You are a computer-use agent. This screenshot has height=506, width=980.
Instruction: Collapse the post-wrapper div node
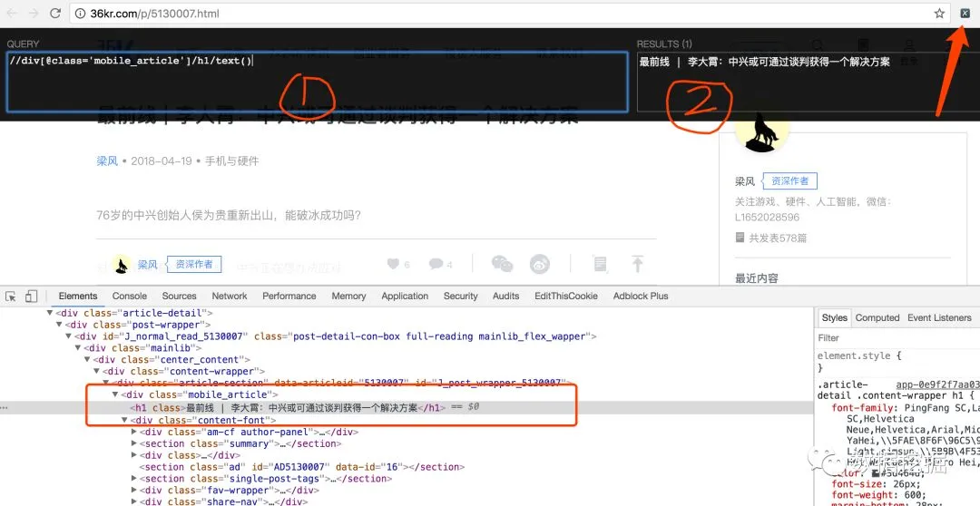point(59,325)
